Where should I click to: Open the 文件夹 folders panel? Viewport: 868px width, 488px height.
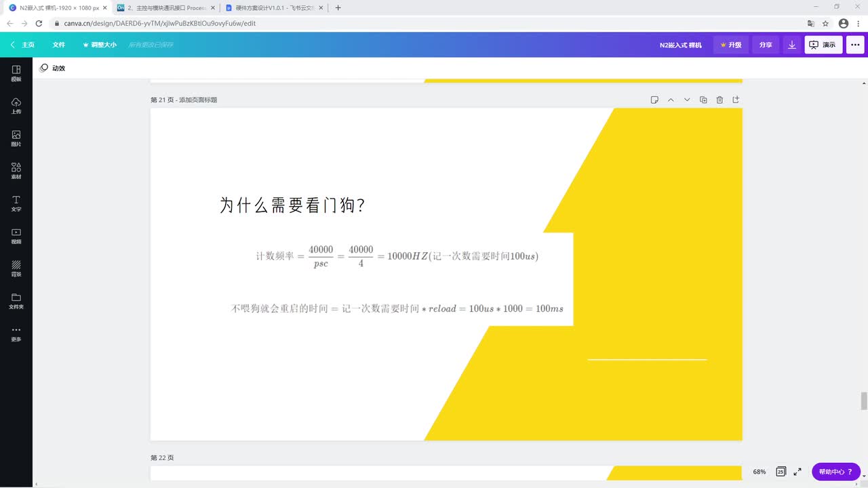tap(16, 301)
